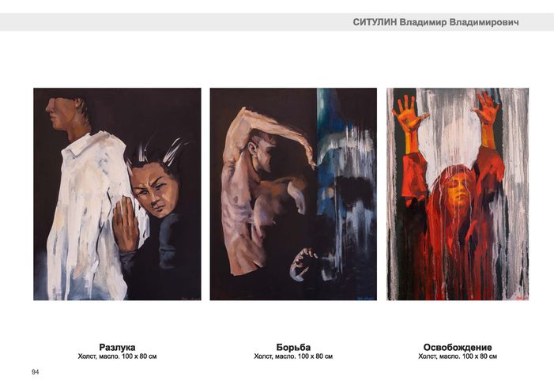The width and height of the screenshot is (554, 392).
Task: Click the title text Борьба
Action: tap(293, 347)
